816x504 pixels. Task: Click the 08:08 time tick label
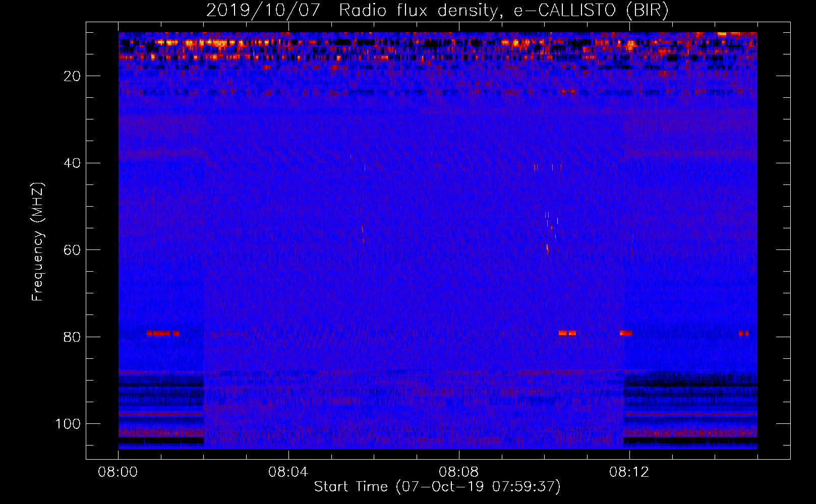[x=459, y=472]
